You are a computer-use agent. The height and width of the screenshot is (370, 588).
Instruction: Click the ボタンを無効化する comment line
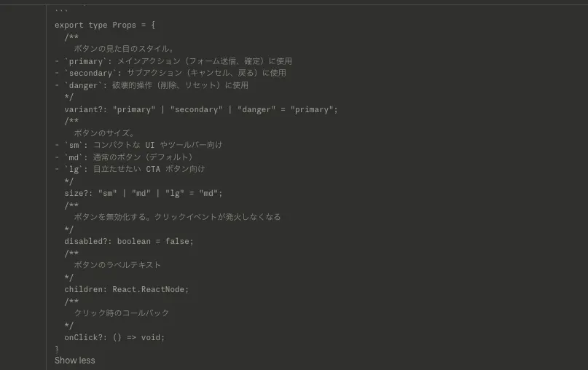coord(177,217)
